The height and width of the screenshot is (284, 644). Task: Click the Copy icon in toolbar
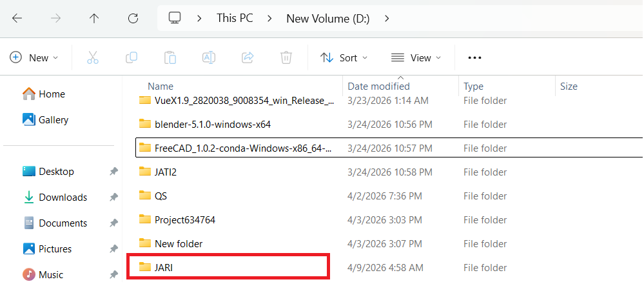coord(132,57)
